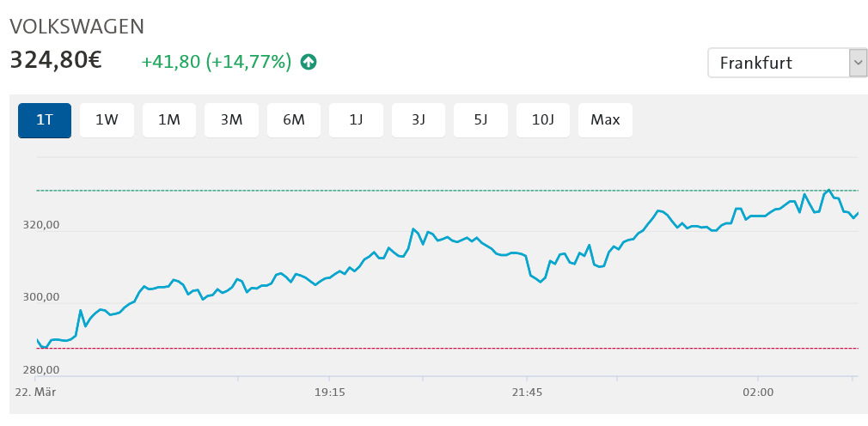Click the VOLKSWAGEN stock title
This screenshot has width=868, height=426.
76,27
